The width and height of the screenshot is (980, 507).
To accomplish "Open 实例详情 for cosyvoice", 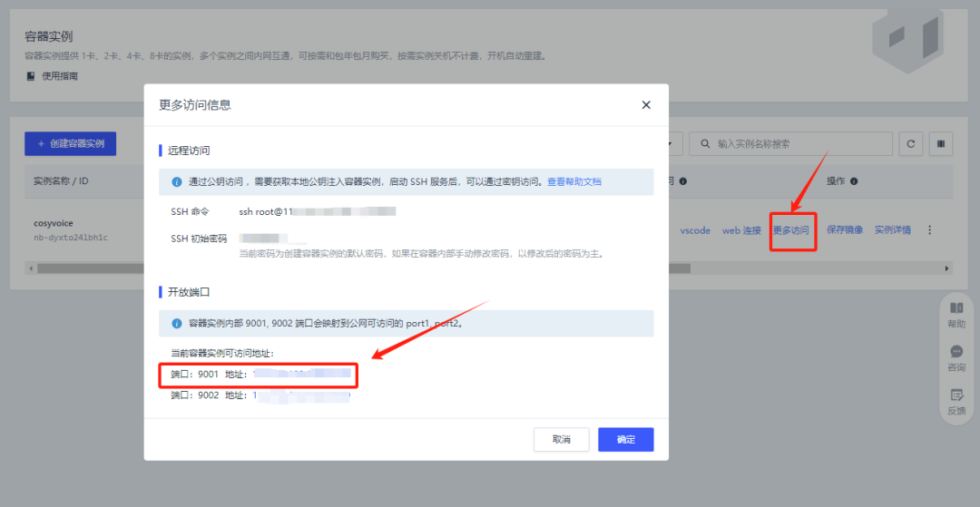I will (893, 229).
